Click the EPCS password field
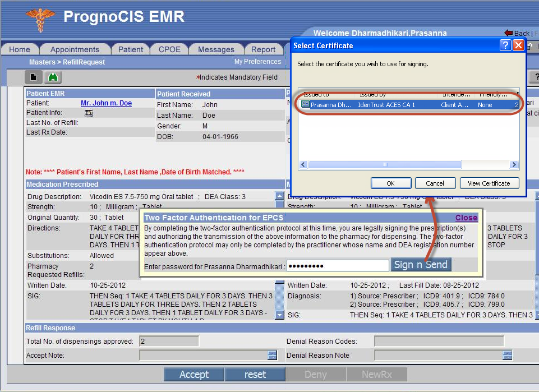The height and width of the screenshot is (392, 539). (338, 266)
